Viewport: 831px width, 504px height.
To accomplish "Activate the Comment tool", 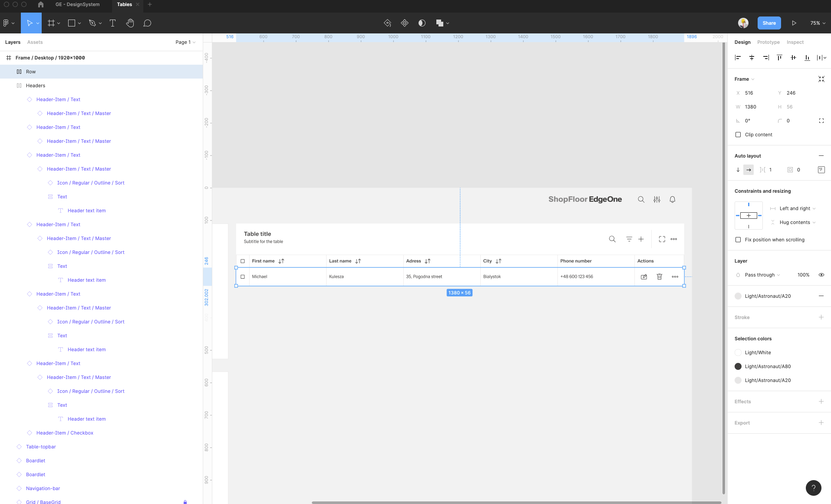I will (147, 23).
